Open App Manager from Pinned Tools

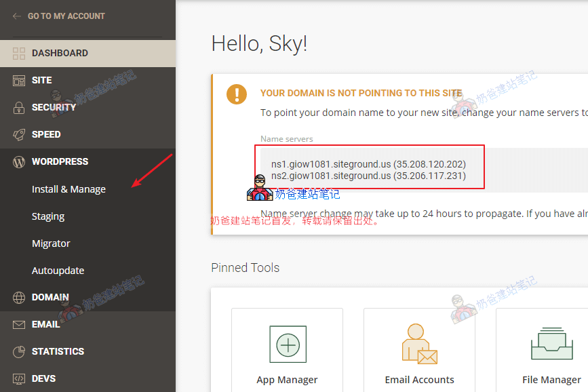coord(287,344)
